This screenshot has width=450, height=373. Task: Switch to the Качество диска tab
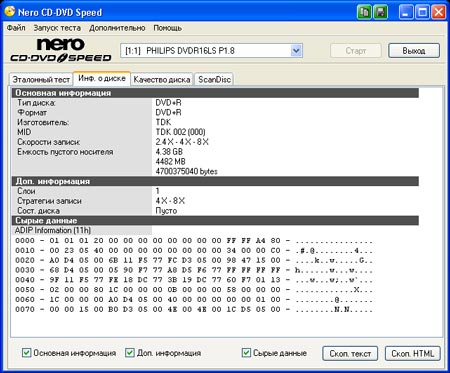pos(162,80)
